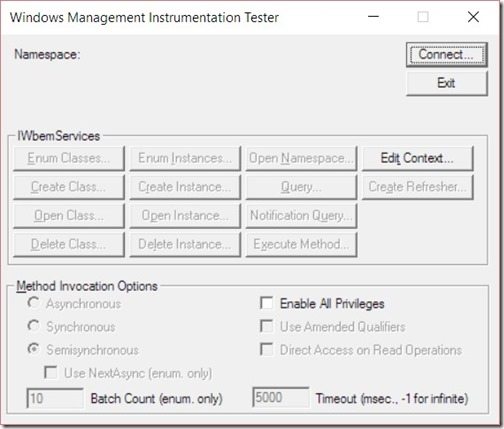Screen dimensions: 504x429
Task: Enable All Privileges checkbox
Action: [x=267, y=303]
